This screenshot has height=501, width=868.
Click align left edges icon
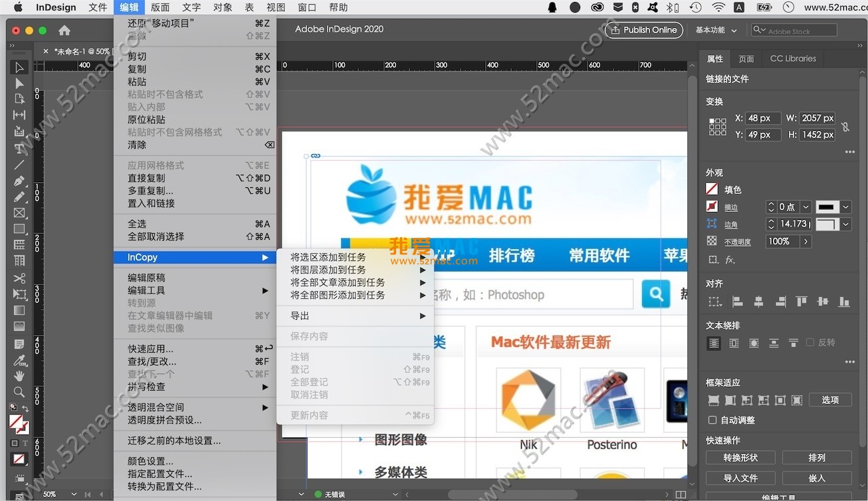point(737,302)
